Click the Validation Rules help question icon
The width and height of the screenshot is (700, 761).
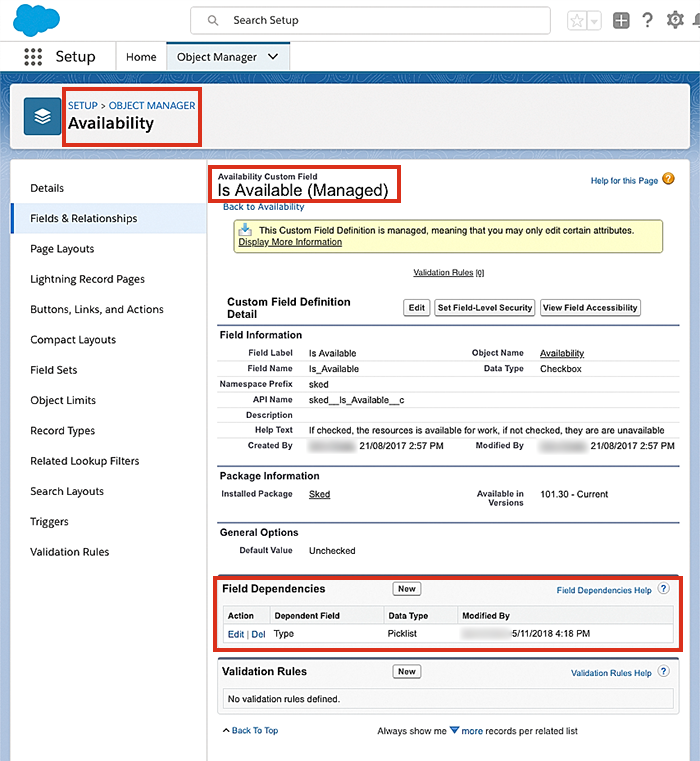tap(664, 671)
